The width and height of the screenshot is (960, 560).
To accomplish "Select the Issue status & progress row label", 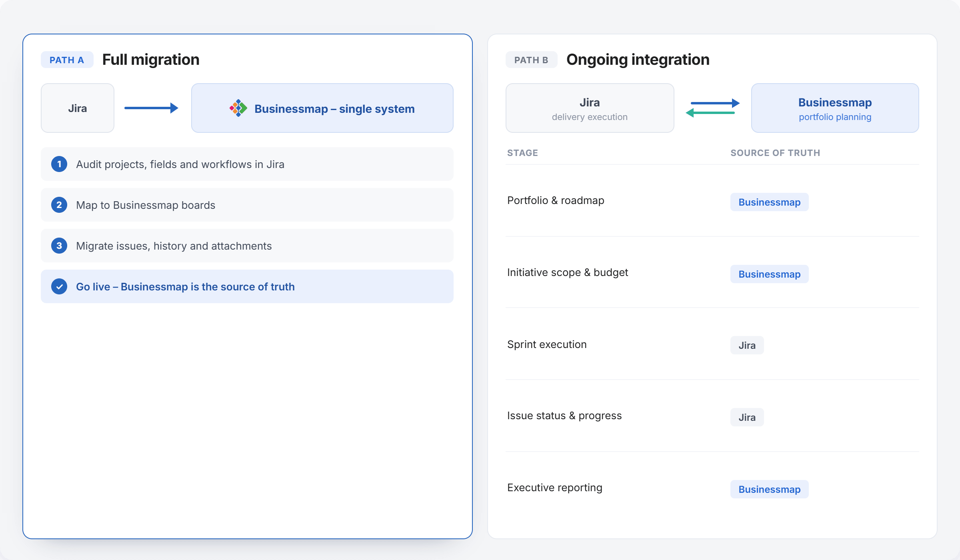I will tap(564, 416).
